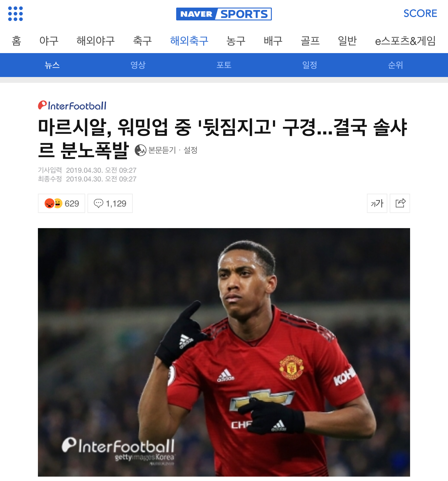This screenshot has height=481, width=448.
Task: Switch to the 영상 tab
Action: point(138,65)
